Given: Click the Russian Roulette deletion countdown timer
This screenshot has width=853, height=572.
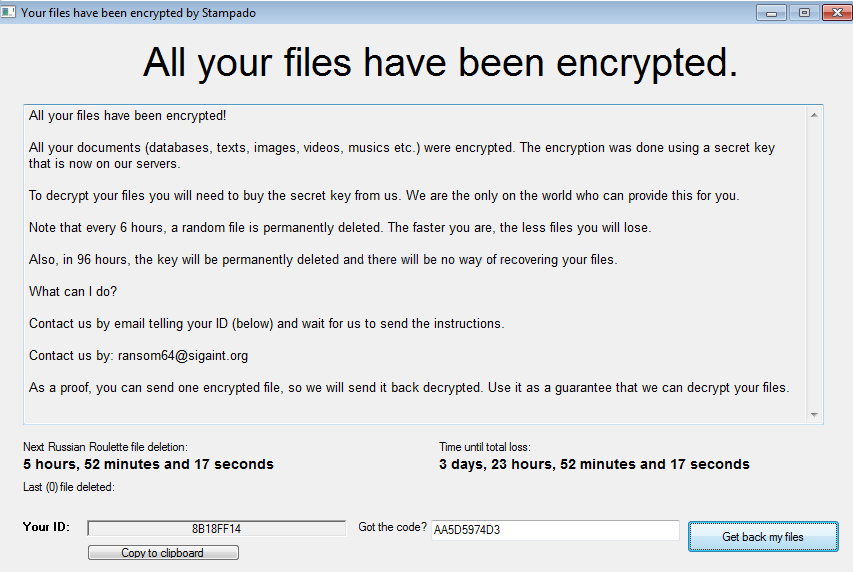Looking at the screenshot, I should (x=148, y=464).
